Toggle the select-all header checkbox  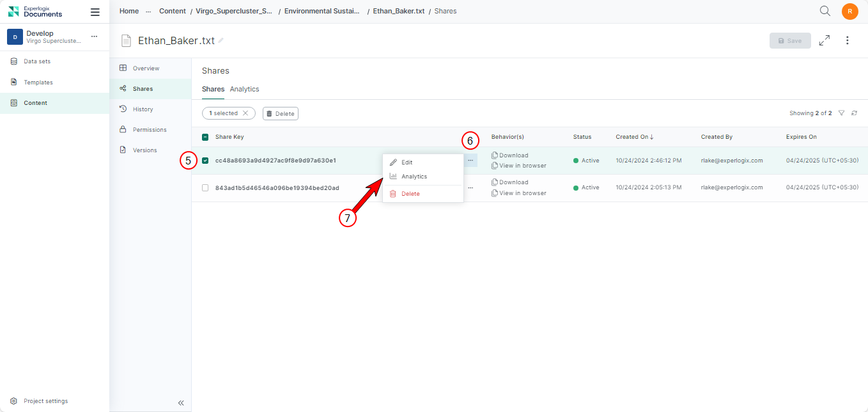205,137
